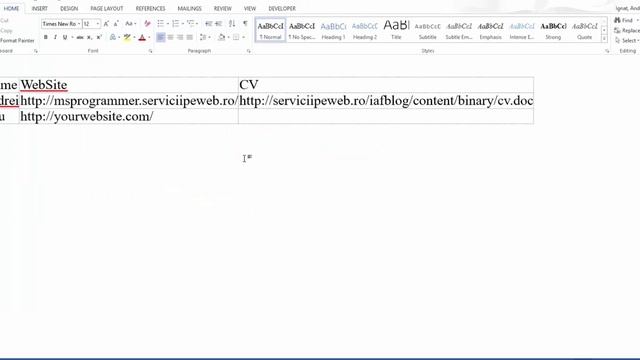Switch to the DESIGN tab
This screenshot has width=640, height=360.
69,8
